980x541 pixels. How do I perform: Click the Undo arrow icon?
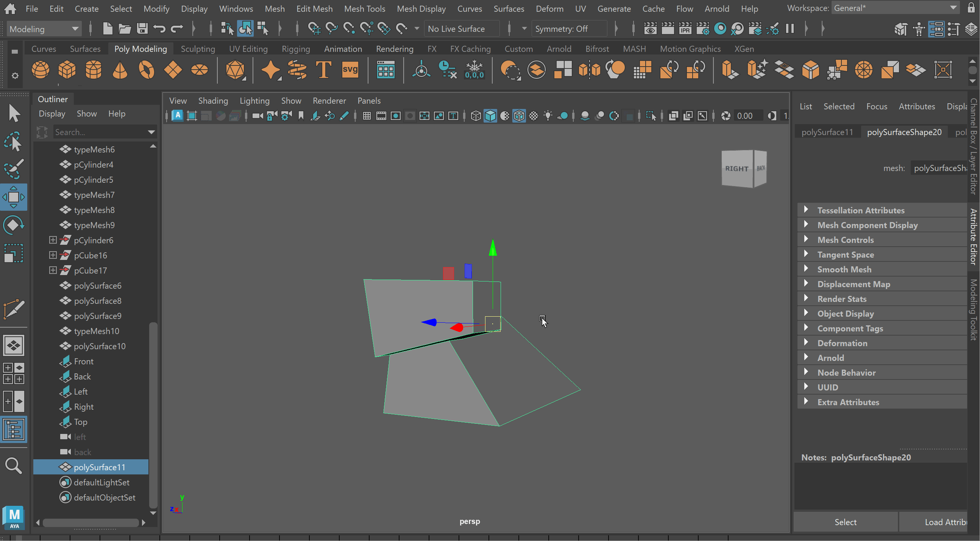tap(159, 28)
